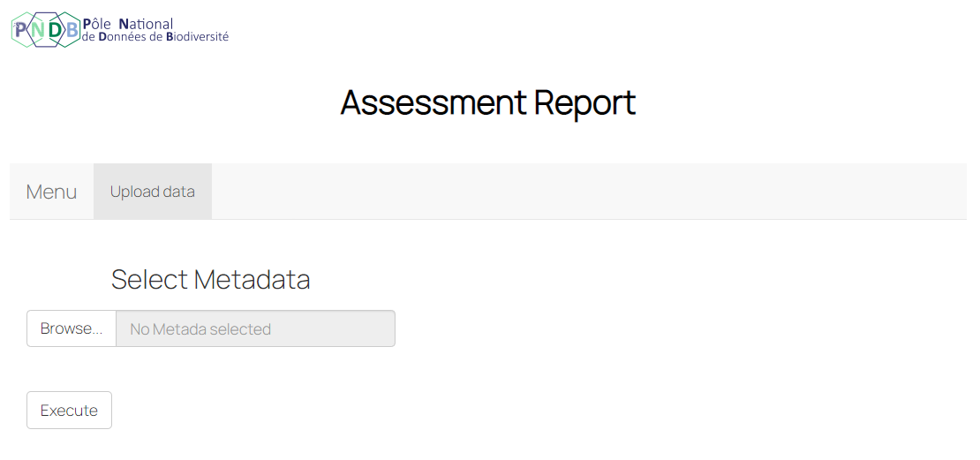The width and height of the screenshot is (980, 460).
Task: Click the No Metada selected field
Action: coord(256,328)
